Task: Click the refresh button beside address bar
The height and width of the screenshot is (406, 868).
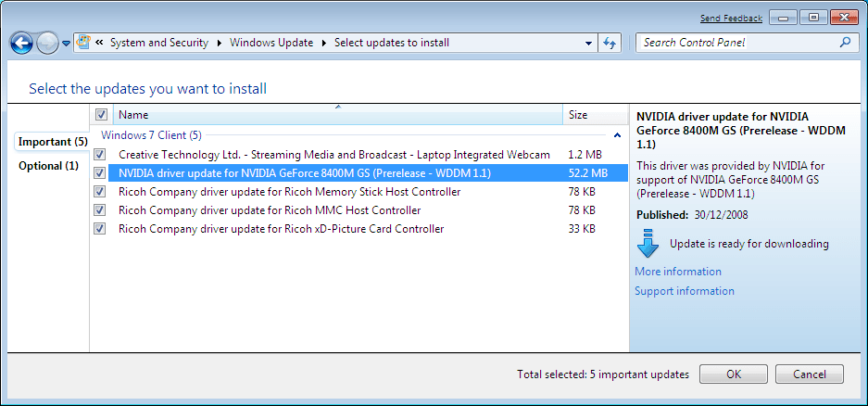Action: pos(610,43)
